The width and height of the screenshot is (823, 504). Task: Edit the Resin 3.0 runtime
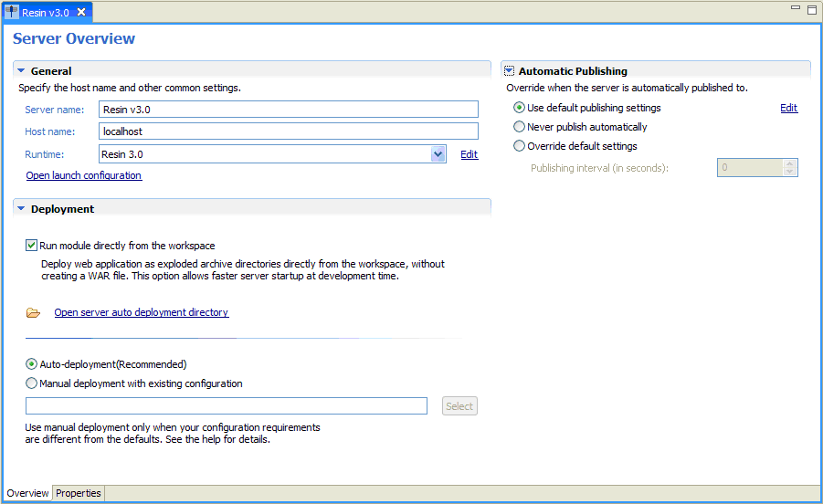469,154
